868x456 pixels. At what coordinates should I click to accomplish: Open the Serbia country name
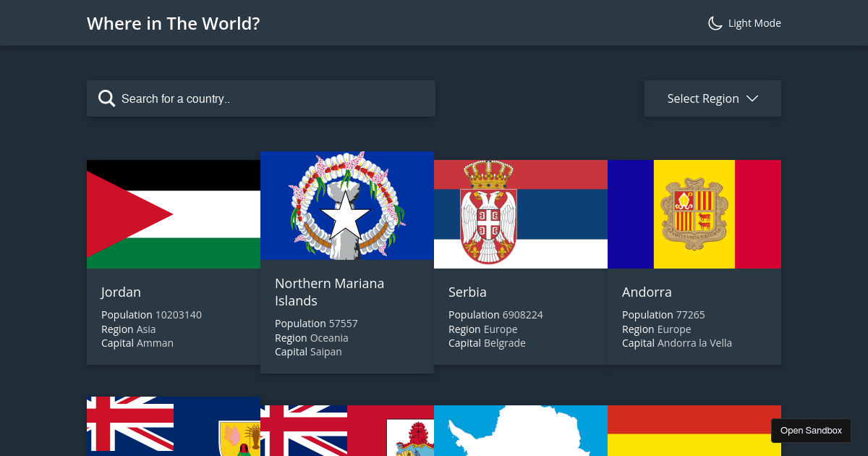pos(467,292)
